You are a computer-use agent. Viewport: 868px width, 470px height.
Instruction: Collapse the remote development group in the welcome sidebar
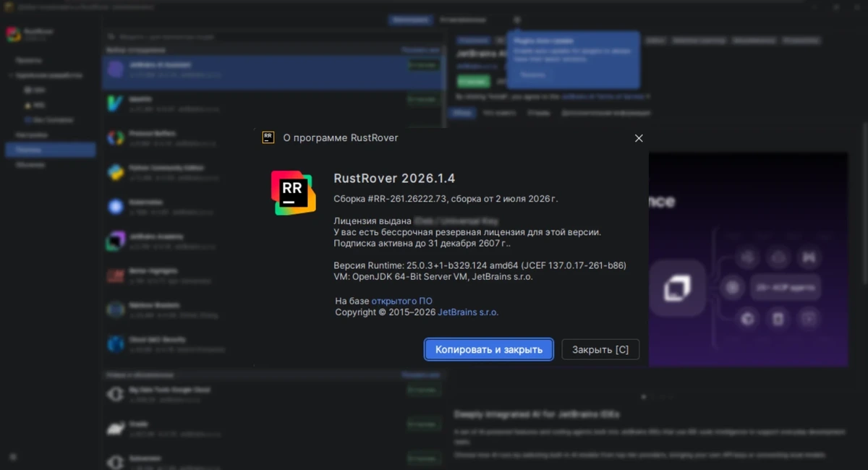click(10, 75)
